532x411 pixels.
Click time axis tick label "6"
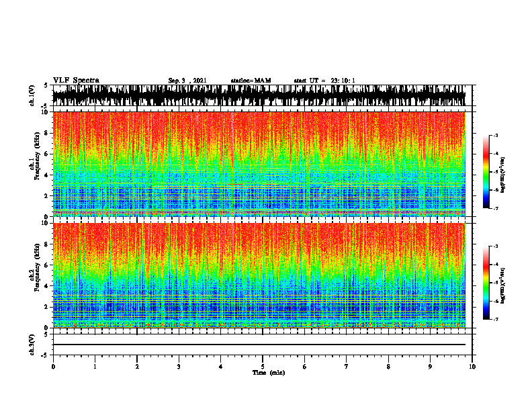[305, 367]
